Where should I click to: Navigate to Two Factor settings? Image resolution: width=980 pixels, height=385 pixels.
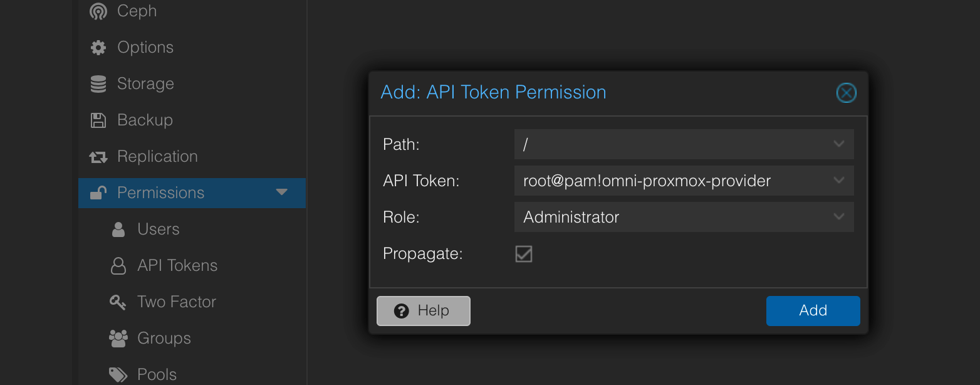[176, 302]
